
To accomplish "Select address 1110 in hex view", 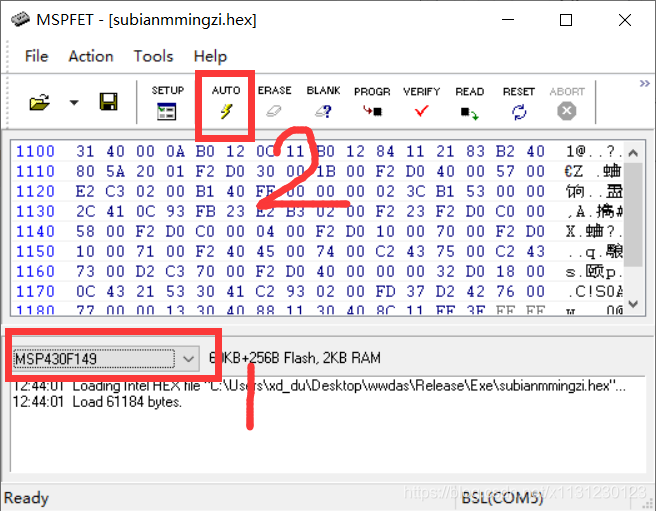I will point(35,171).
